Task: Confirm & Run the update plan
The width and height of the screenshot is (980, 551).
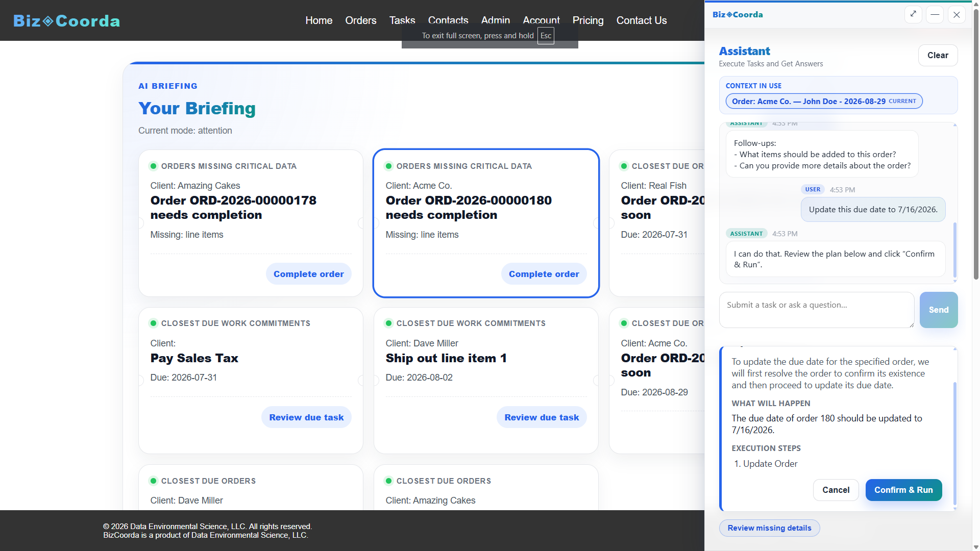Action: click(903, 490)
